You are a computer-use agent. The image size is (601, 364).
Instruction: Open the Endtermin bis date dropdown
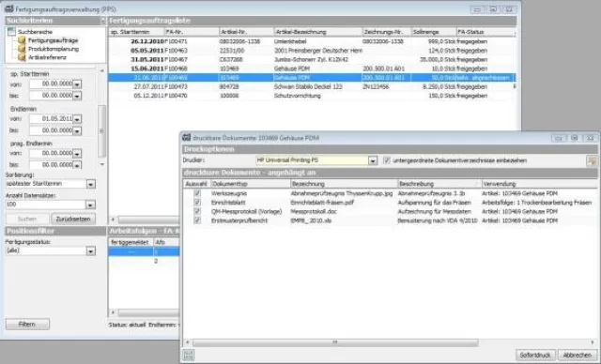(x=77, y=131)
